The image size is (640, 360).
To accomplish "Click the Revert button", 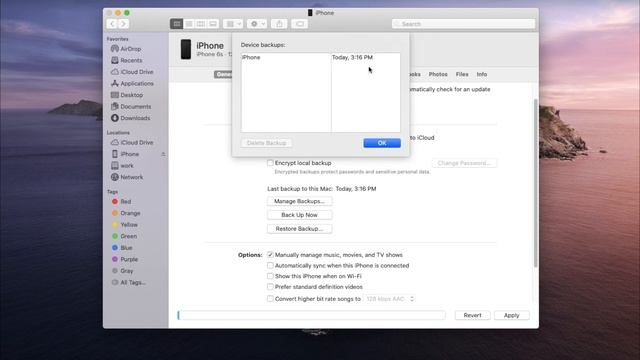I will pyautogui.click(x=472, y=316).
